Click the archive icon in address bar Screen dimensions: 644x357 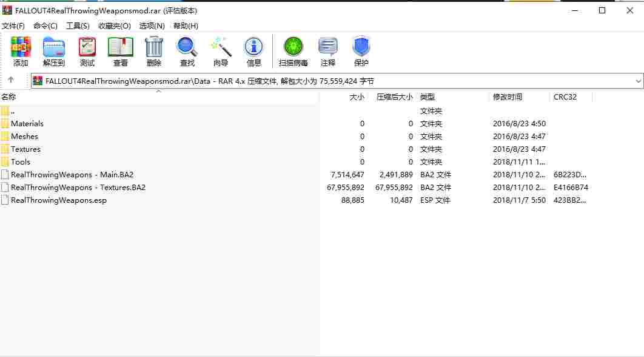point(38,81)
